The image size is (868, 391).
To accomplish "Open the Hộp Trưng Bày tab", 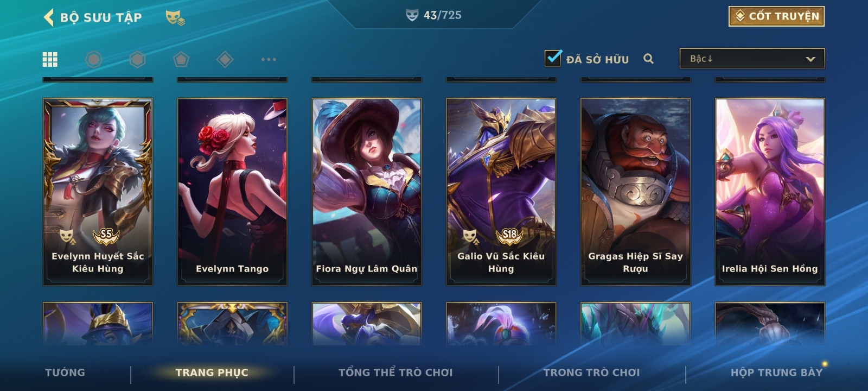I will 776,373.
